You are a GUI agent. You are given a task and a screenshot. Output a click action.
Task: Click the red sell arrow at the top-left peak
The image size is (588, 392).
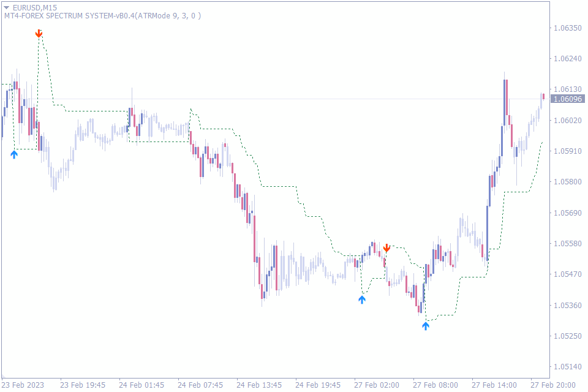pos(39,33)
